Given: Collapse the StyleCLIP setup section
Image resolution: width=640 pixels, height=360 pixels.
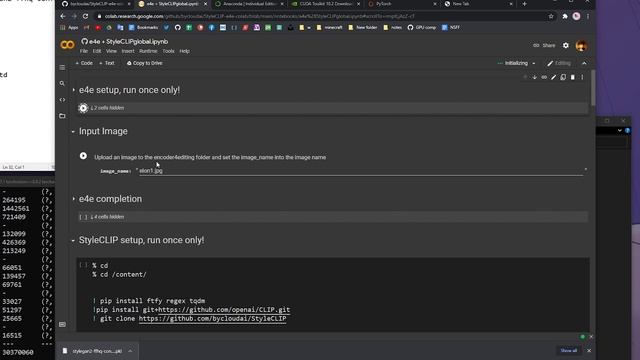Looking at the screenshot, I should click(73, 240).
